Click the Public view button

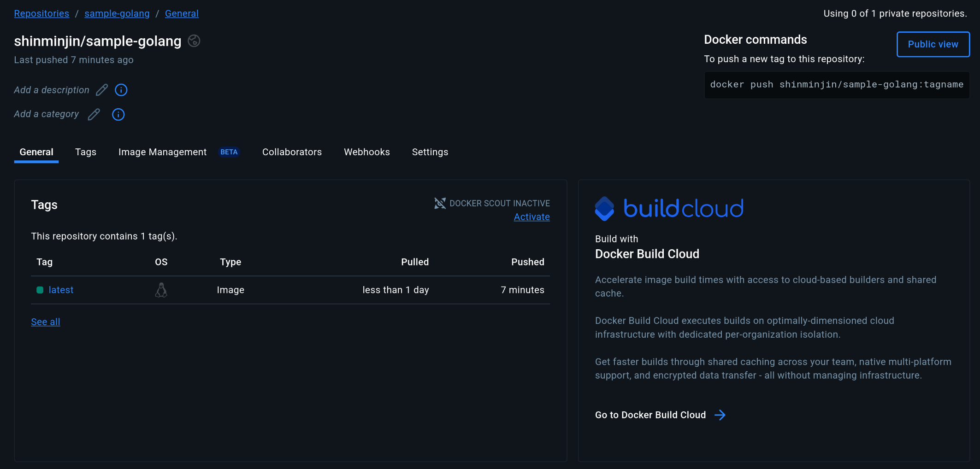click(x=933, y=44)
